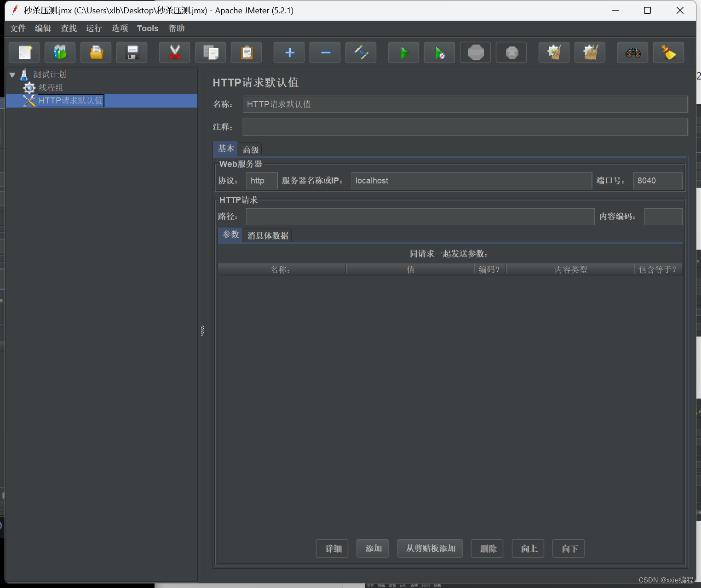Click the Cut scissors icon
The width and height of the screenshot is (701, 588).
click(x=175, y=52)
